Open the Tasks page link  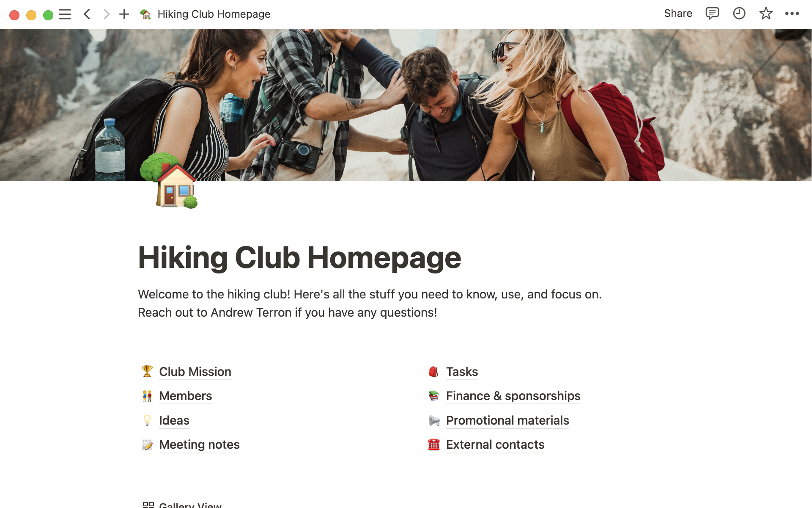[x=462, y=372]
